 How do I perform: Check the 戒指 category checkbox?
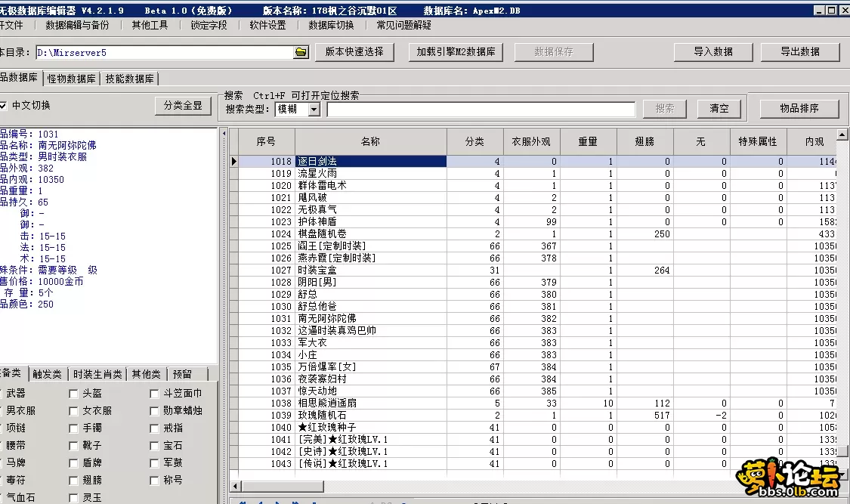pos(154,428)
